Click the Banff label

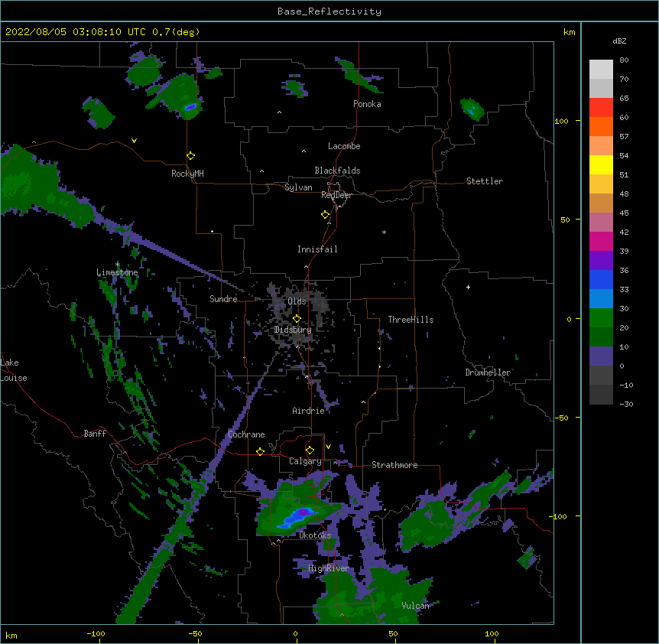95,434
